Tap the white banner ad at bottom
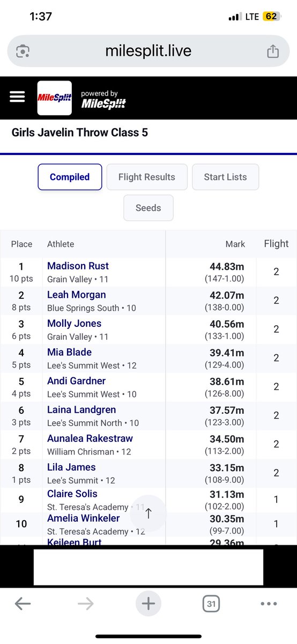Screen dimensions: 297x644 (148, 567)
